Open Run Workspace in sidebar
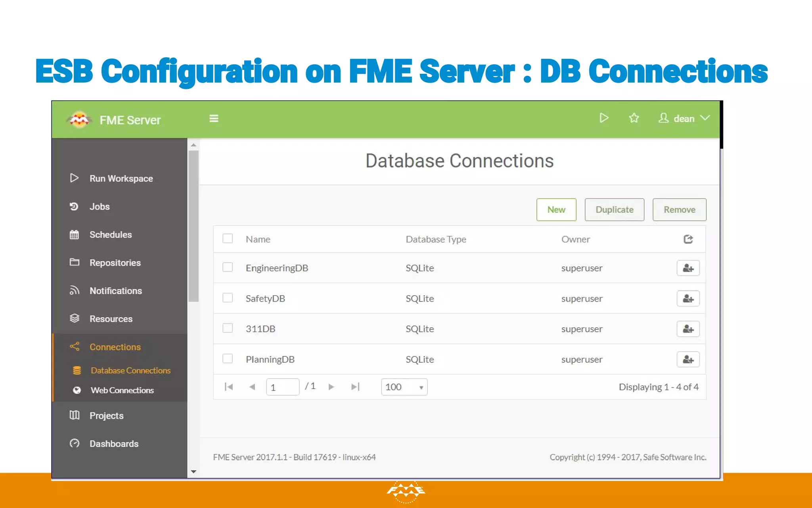The height and width of the screenshot is (508, 812). [121, 178]
